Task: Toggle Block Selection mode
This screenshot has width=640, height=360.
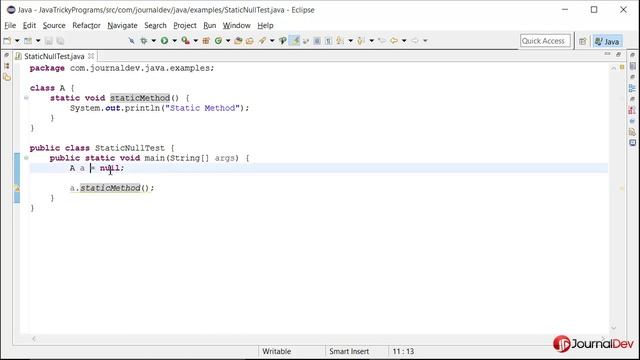Action: 317,41
